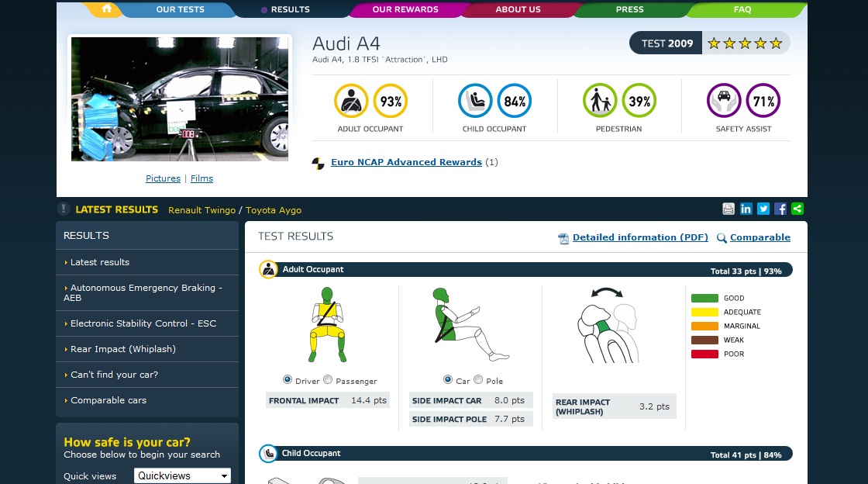Screen dimensions: 868x484
Task: Click the 39% pedestrian badge
Action: coord(639,101)
